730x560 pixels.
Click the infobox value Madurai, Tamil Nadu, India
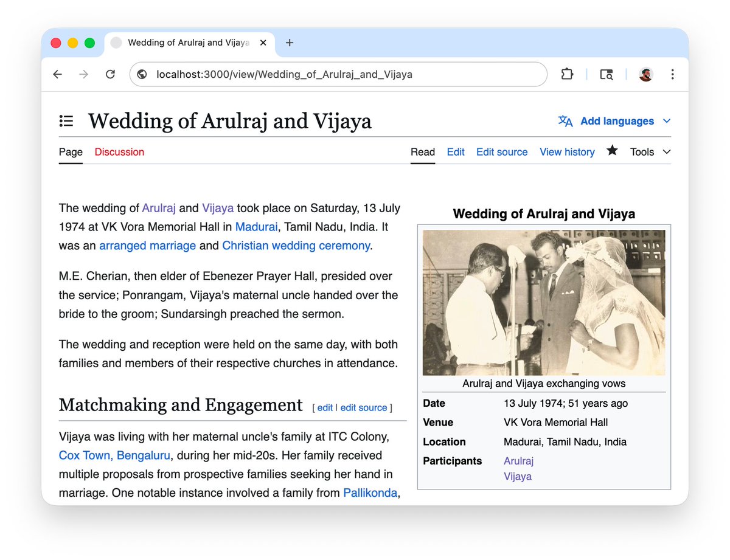(x=565, y=442)
